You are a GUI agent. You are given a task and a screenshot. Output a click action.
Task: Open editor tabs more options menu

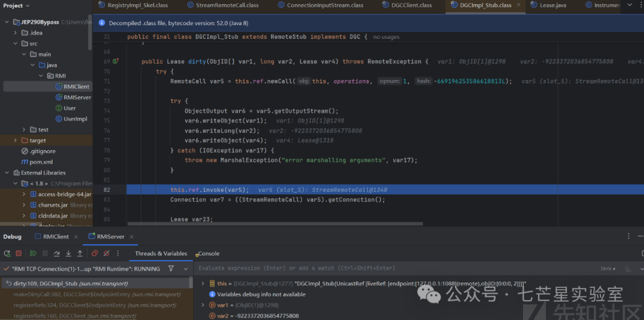pyautogui.click(x=641, y=5)
